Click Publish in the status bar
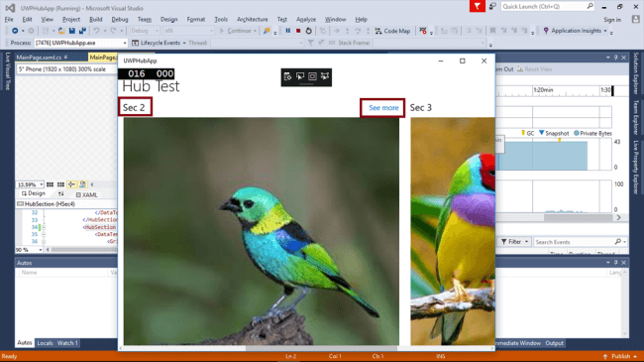This screenshot has height=362, width=644. [x=620, y=356]
